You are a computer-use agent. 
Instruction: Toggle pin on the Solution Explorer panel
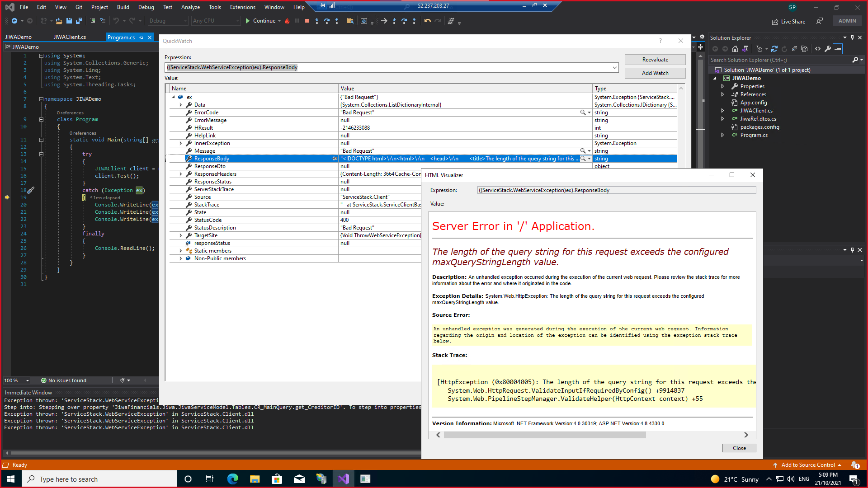[852, 38]
